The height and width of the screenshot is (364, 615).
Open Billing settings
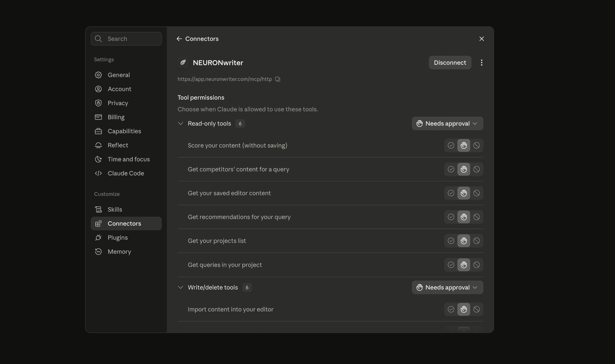tap(126, 117)
